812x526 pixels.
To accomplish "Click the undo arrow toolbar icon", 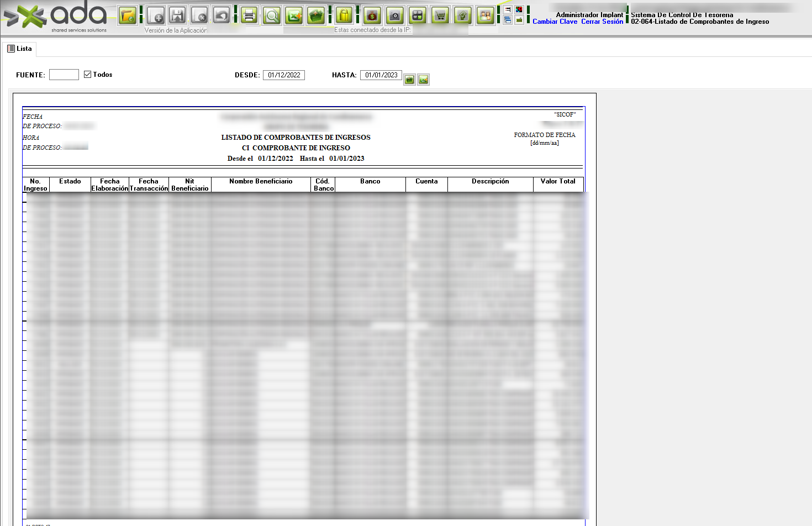I will (x=222, y=15).
